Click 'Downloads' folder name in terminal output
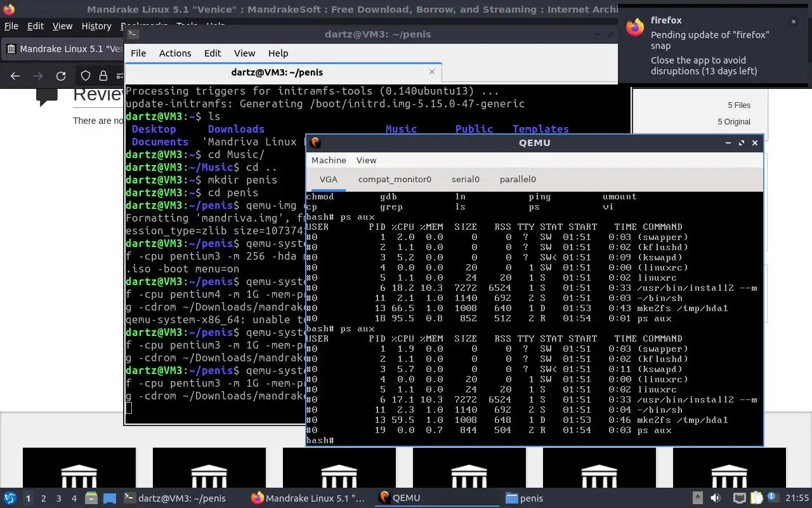This screenshot has width=812, height=508. pos(236,129)
